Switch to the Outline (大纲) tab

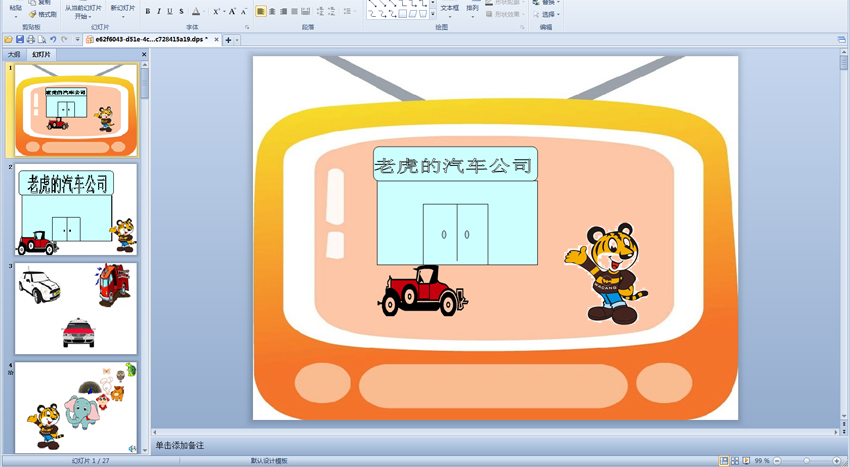click(x=14, y=54)
